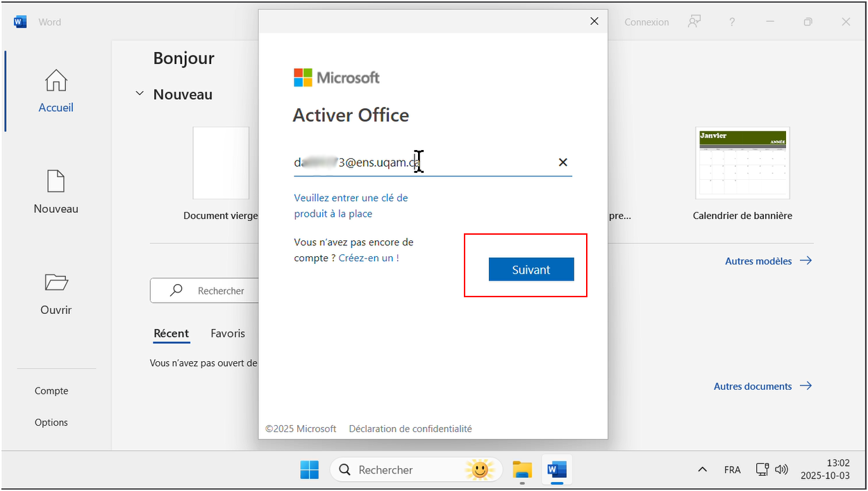The height and width of the screenshot is (491, 868).
Task: Clear the email field with the X icon
Action: (x=562, y=163)
